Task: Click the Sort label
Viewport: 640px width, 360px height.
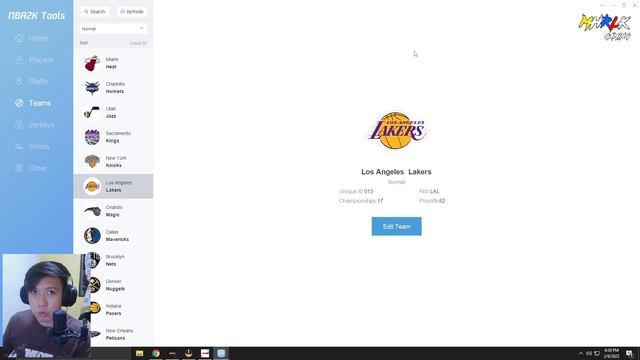Action: 84,43
